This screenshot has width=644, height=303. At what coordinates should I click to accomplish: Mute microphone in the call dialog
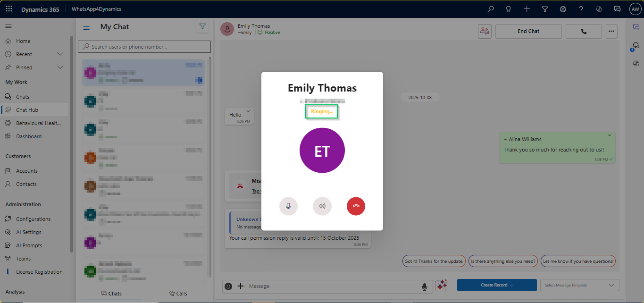pyautogui.click(x=288, y=206)
